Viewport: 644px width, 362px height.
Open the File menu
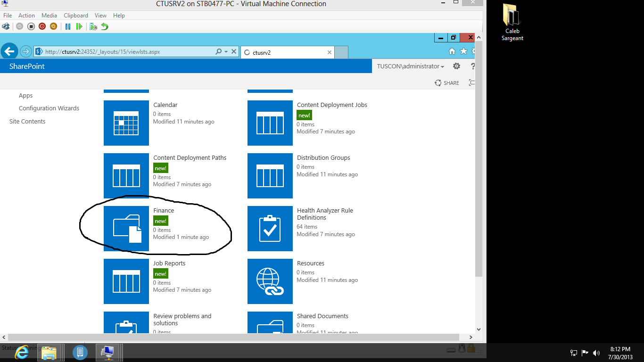tap(8, 16)
